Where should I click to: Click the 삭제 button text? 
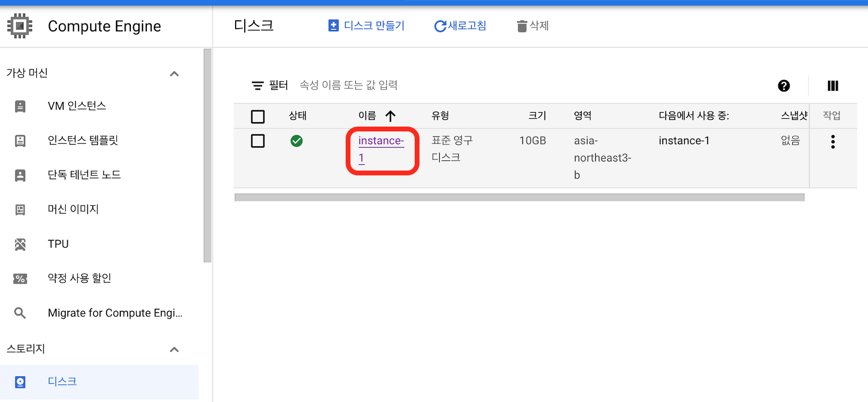539,26
